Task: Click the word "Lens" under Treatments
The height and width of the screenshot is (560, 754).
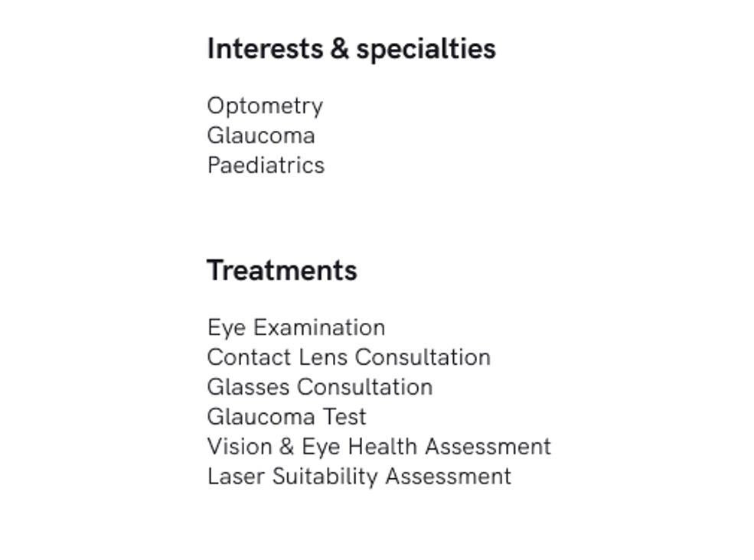Action: tap(324, 357)
